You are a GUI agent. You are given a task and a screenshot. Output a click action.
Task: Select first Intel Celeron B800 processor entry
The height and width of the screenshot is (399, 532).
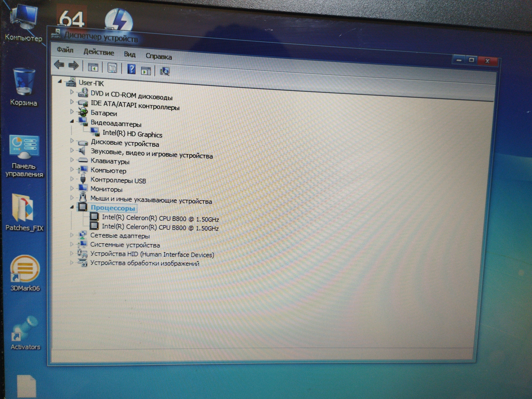click(x=160, y=218)
